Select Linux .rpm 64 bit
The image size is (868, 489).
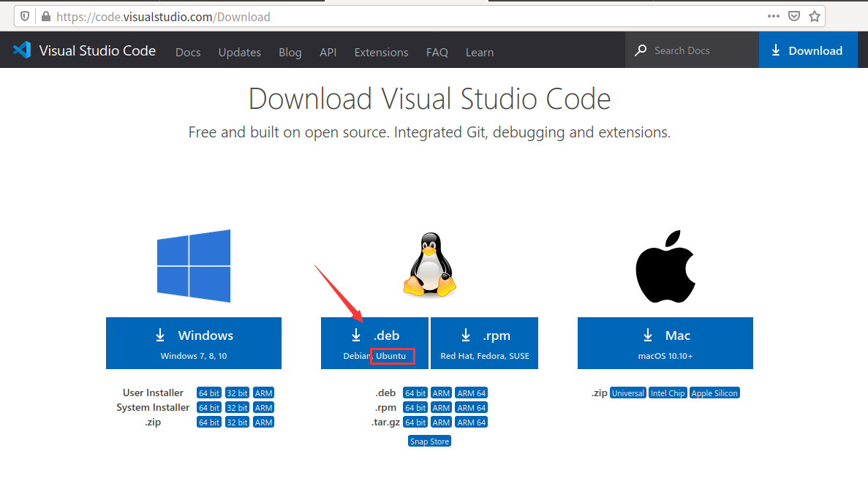pyautogui.click(x=415, y=408)
